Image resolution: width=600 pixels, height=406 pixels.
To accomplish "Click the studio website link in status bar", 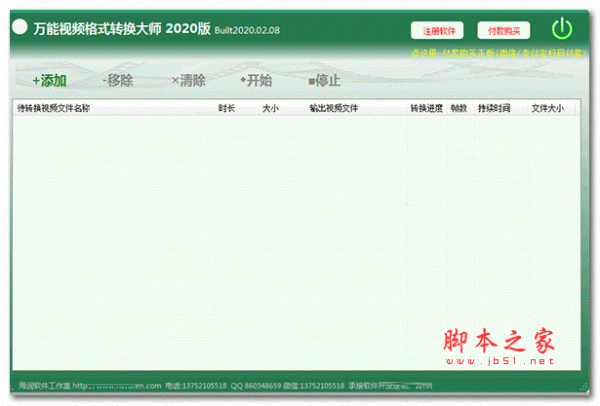I will (x=117, y=386).
